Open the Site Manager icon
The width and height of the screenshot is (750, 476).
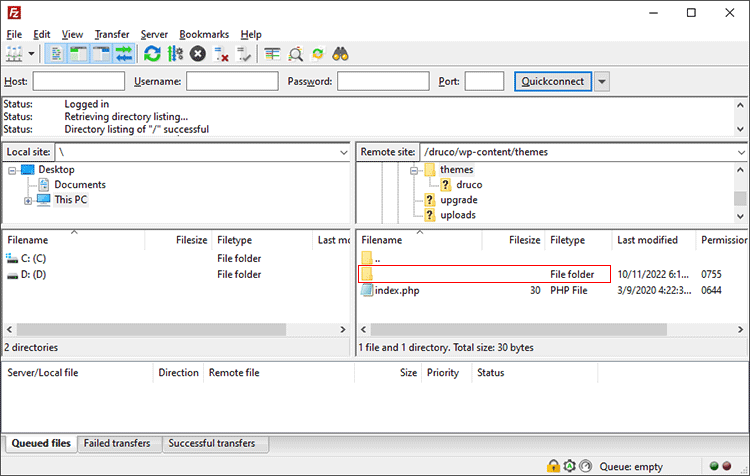click(14, 54)
